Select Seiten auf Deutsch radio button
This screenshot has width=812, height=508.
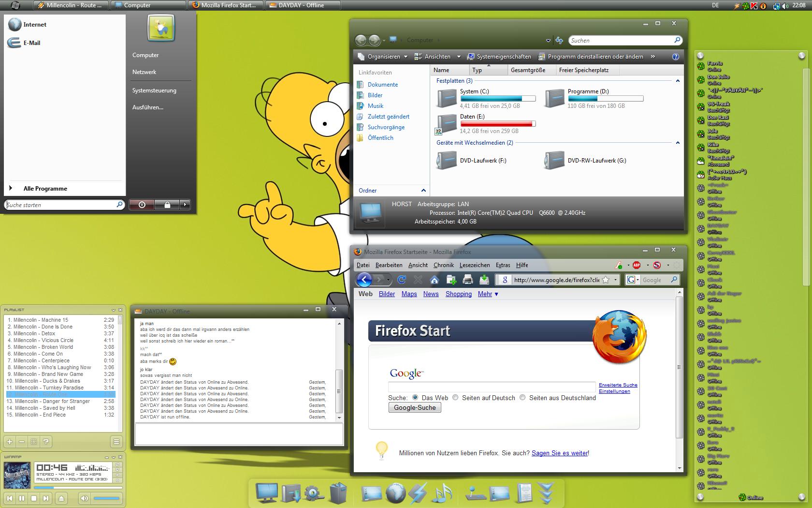[455, 397]
